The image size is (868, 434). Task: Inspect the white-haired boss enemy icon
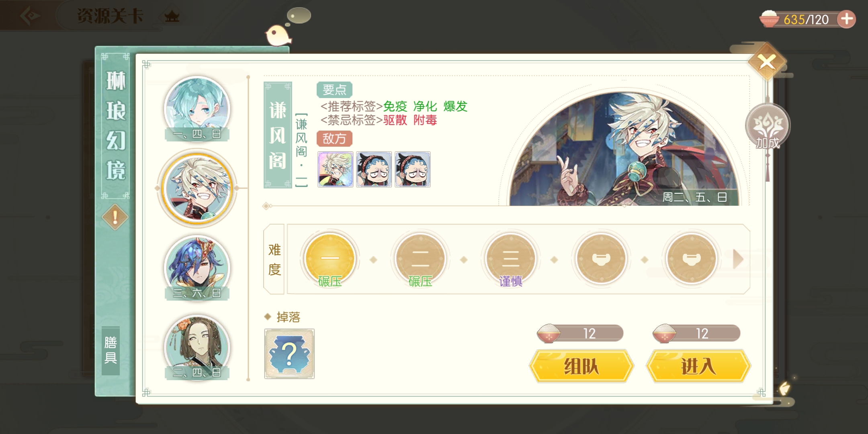click(x=336, y=169)
